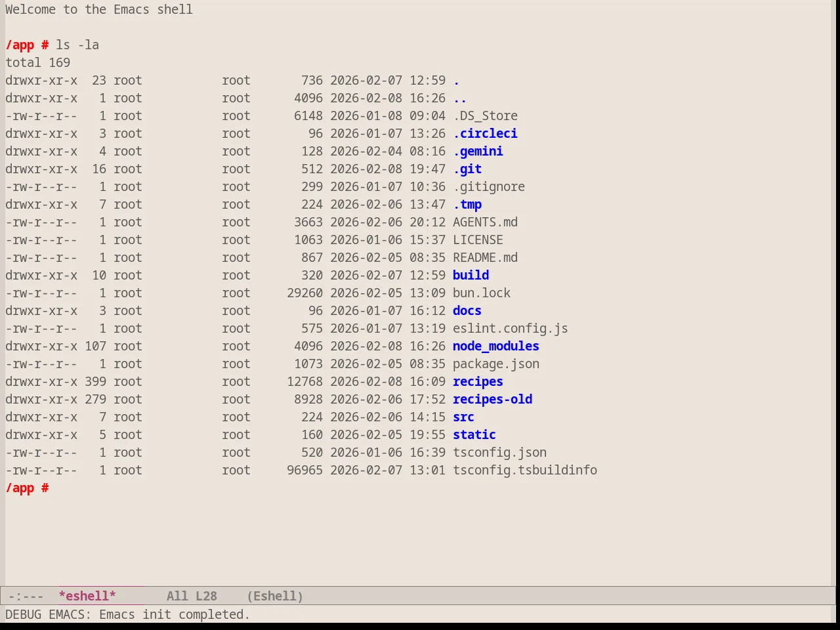Click the size value 96965
Viewport: 840px width, 630px height.
[x=304, y=470]
